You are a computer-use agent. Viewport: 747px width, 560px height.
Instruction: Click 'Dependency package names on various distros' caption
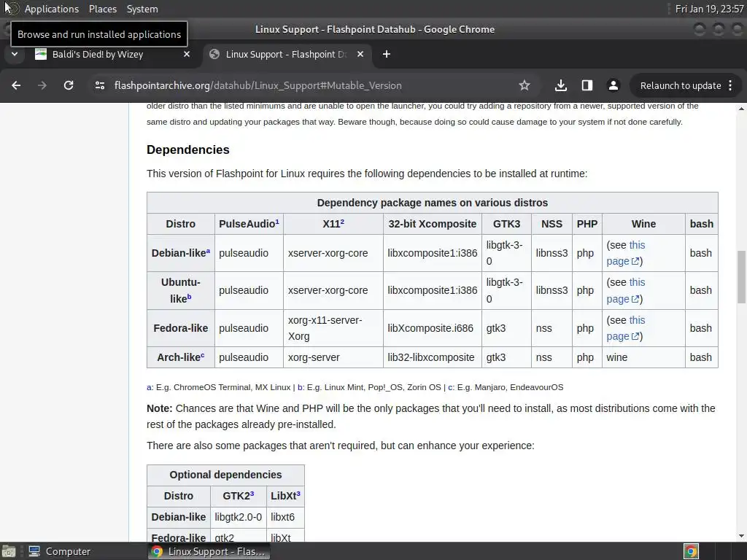432,203
